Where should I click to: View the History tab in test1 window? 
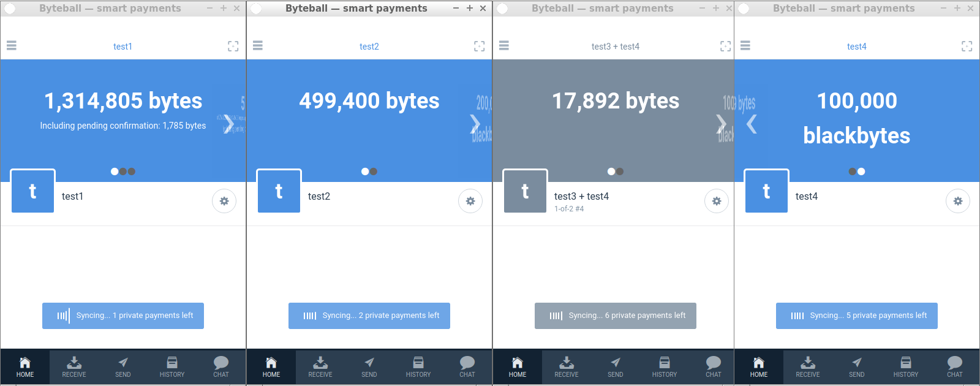click(172, 367)
